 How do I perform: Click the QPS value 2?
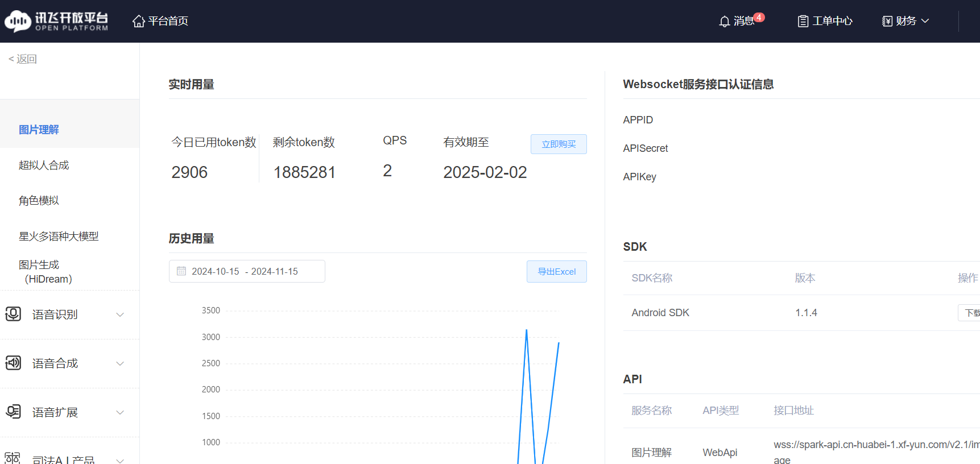point(387,171)
